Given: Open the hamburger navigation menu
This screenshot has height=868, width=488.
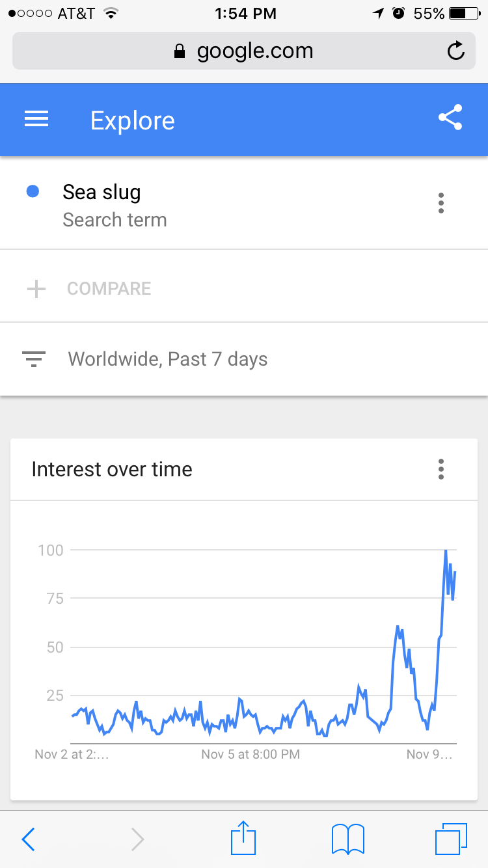Looking at the screenshot, I should coord(36,120).
